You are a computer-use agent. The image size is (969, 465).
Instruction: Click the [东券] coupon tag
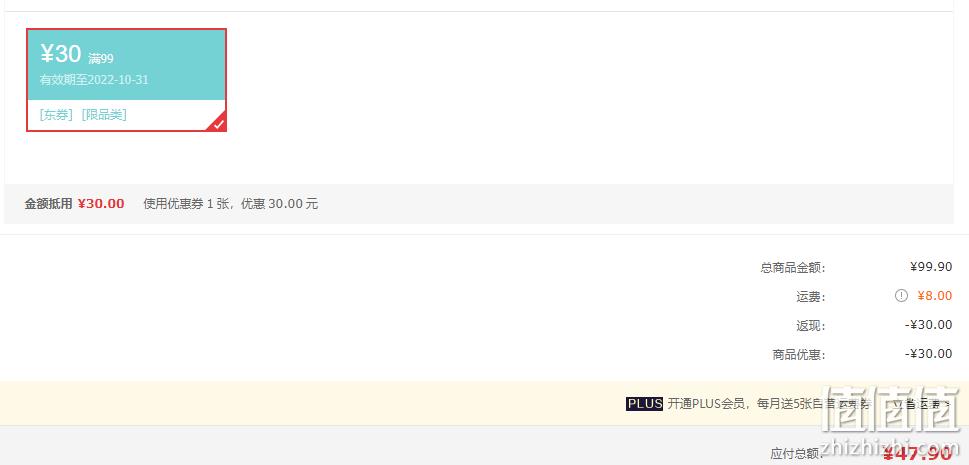click(56, 115)
